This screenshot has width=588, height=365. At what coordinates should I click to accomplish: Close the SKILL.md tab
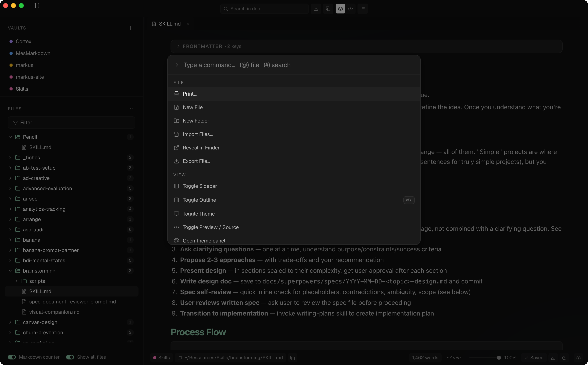188,24
